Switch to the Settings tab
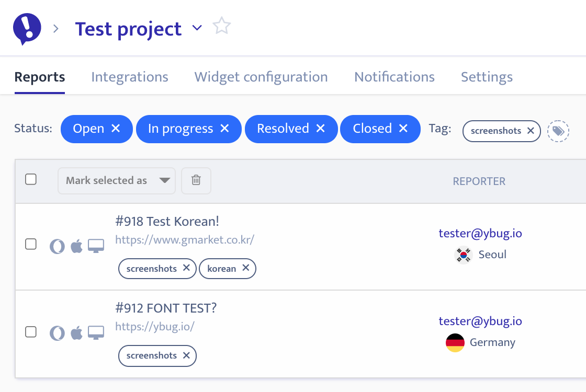 click(487, 77)
